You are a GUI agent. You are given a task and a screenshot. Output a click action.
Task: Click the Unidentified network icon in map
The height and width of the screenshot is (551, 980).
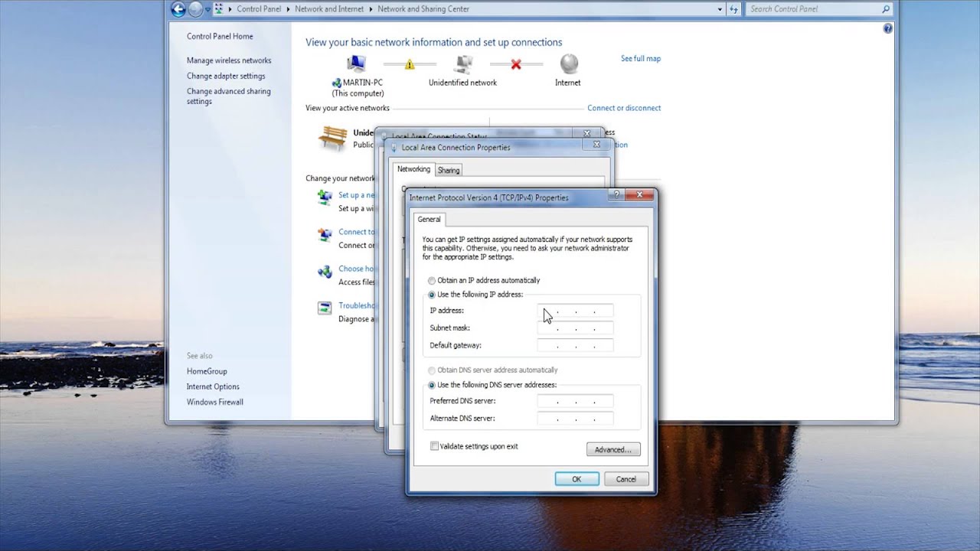[462, 64]
